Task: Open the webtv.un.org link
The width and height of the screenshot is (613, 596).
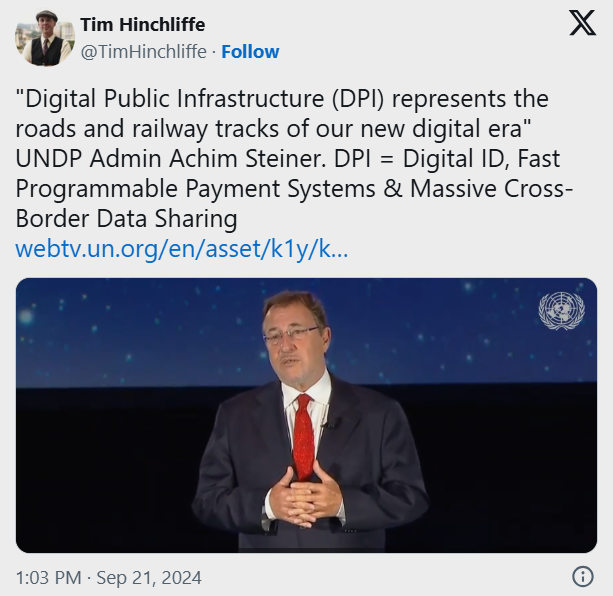Action: tap(182, 249)
